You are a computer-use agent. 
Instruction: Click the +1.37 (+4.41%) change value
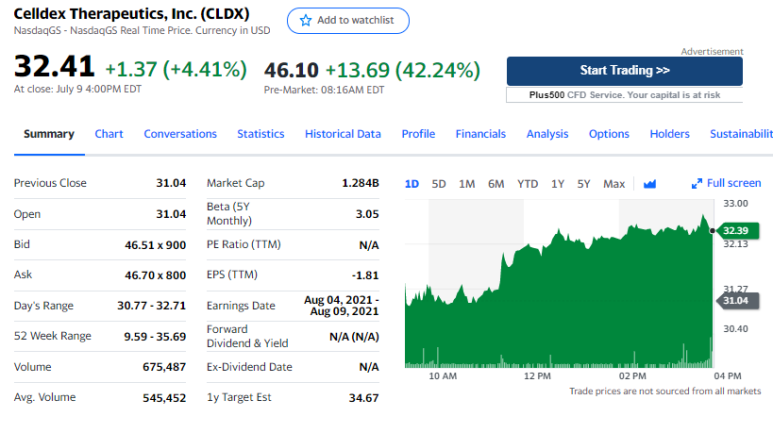(x=176, y=69)
